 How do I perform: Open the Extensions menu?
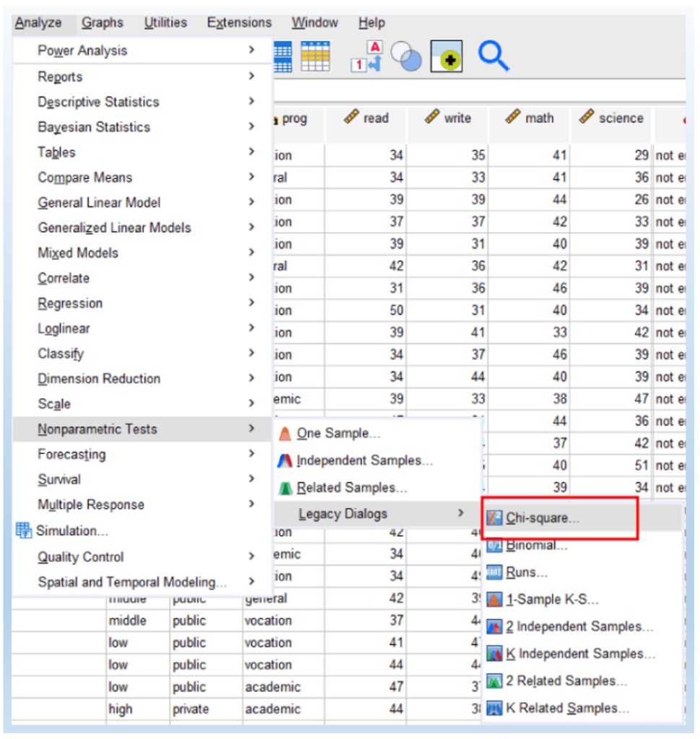[x=238, y=22]
